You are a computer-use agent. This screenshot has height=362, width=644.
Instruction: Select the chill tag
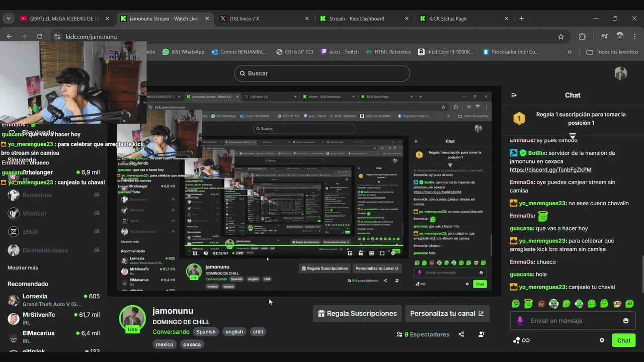tap(258, 332)
